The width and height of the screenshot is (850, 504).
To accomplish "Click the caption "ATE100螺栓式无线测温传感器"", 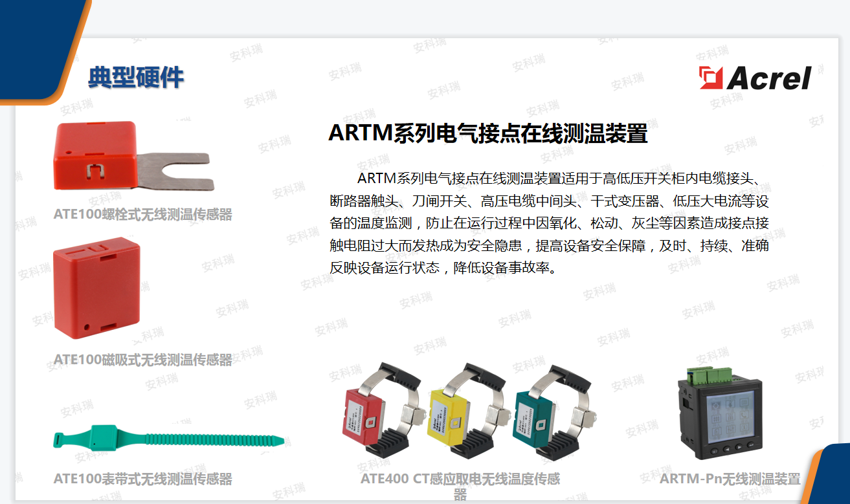I will coord(142,214).
